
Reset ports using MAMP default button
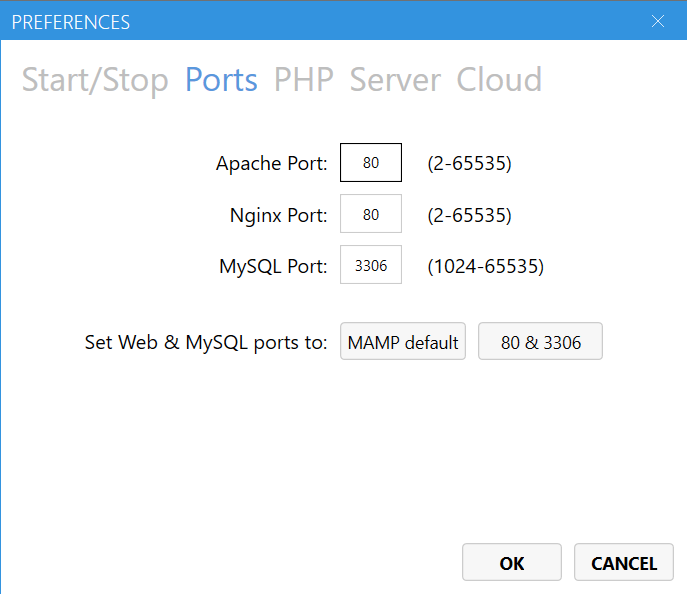point(403,342)
